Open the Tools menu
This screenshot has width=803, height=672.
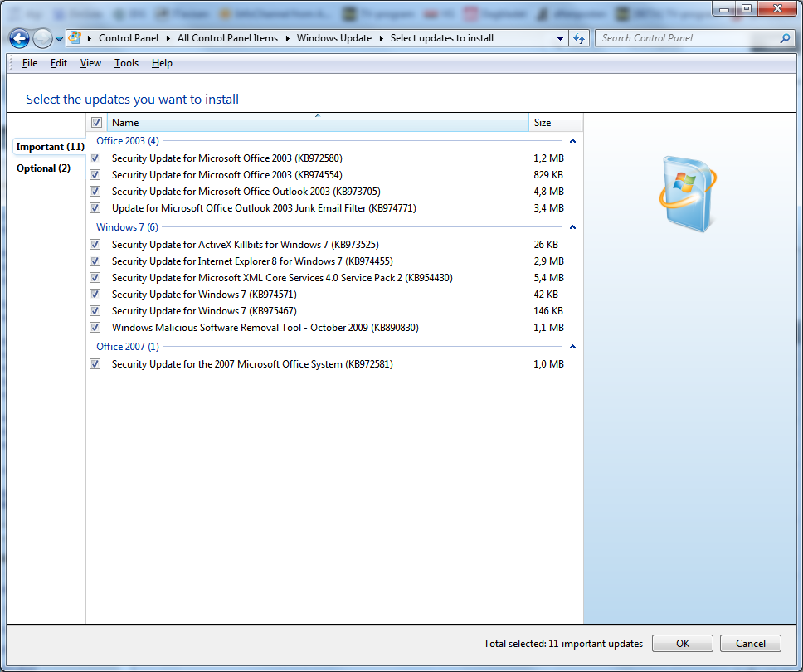(x=126, y=63)
